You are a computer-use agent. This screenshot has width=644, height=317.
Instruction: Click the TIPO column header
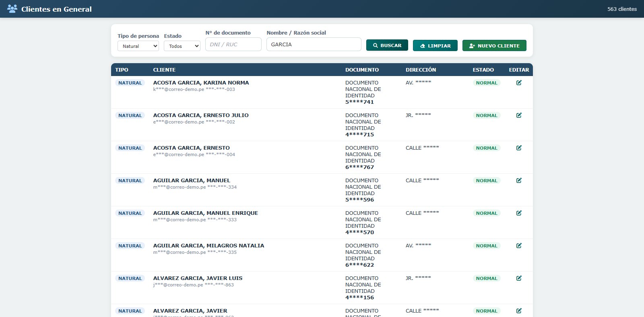(122, 70)
